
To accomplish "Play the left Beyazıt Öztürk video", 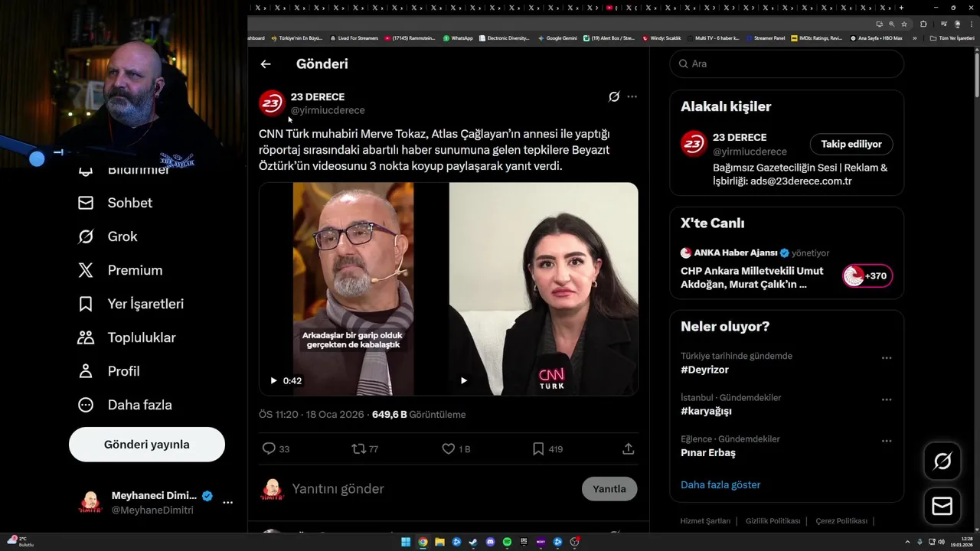I will click(273, 380).
